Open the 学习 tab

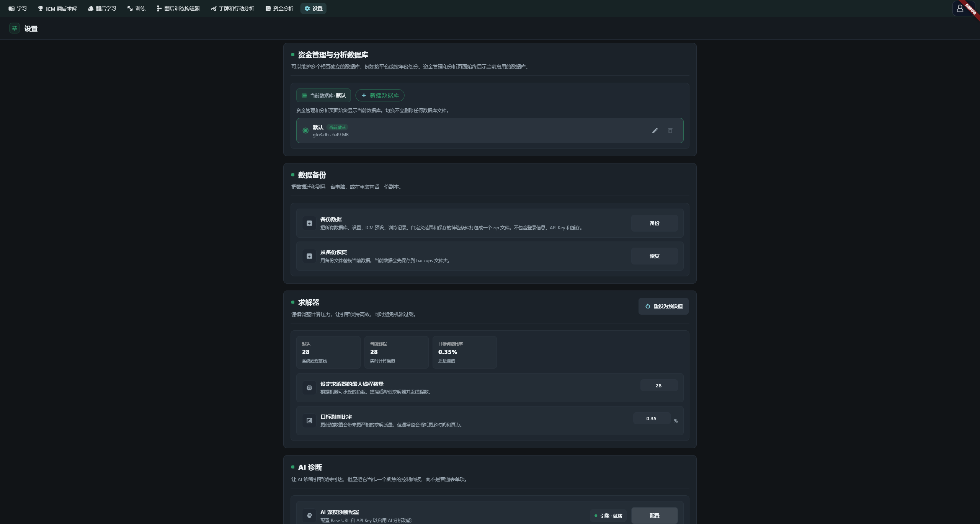pyautogui.click(x=18, y=8)
